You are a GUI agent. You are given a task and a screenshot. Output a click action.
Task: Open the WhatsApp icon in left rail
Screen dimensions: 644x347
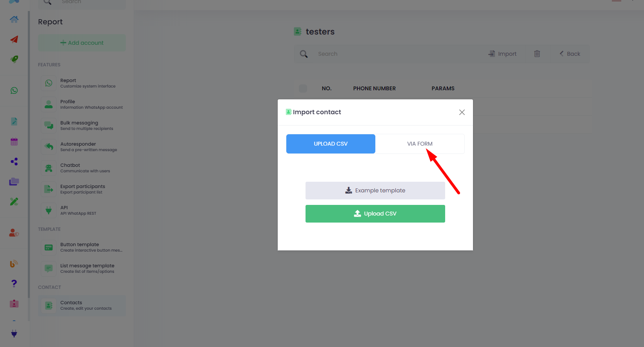pos(14,91)
